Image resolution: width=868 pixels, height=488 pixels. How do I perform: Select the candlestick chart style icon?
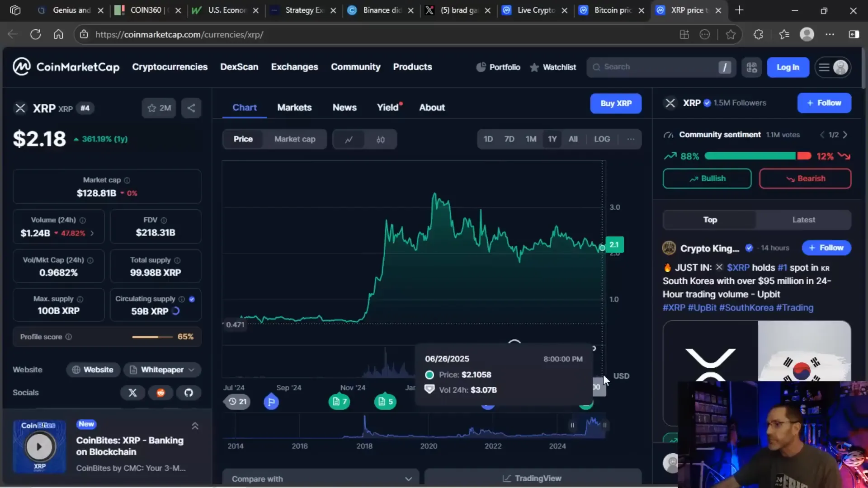(x=381, y=139)
